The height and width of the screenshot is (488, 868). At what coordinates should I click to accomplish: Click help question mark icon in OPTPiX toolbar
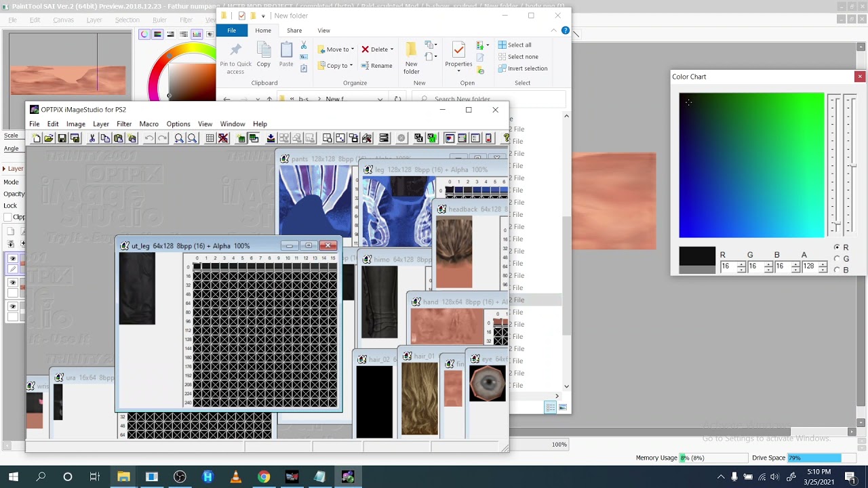pyautogui.click(x=506, y=138)
